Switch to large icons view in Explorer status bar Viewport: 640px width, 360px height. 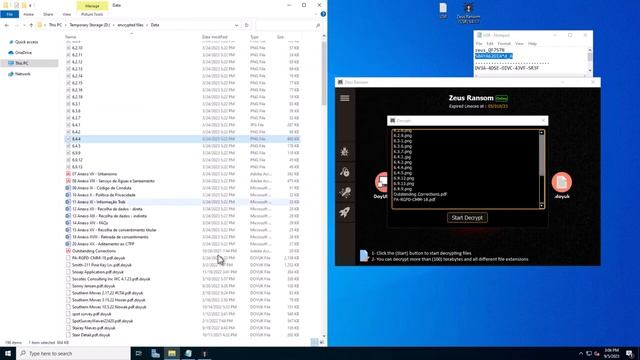click(322, 342)
